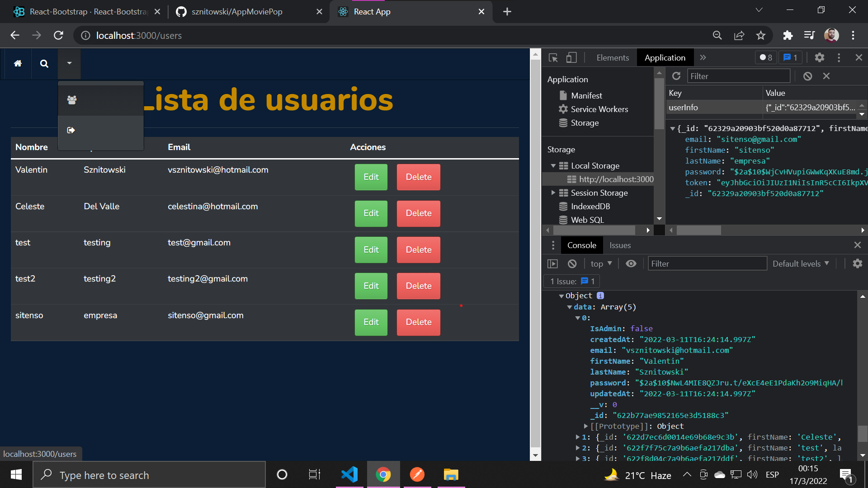Toggle the DevTools device toolbar icon
The width and height of the screenshot is (868, 488).
click(571, 57)
